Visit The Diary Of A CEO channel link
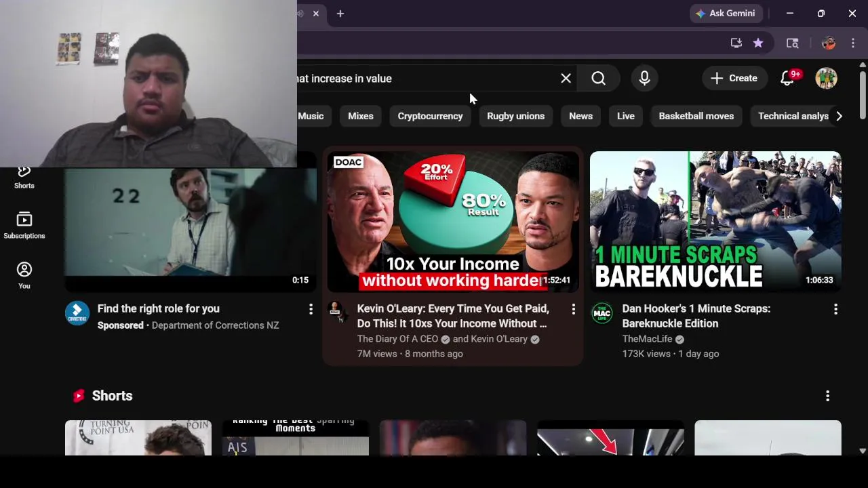Viewport: 868px width, 488px height. point(397,339)
